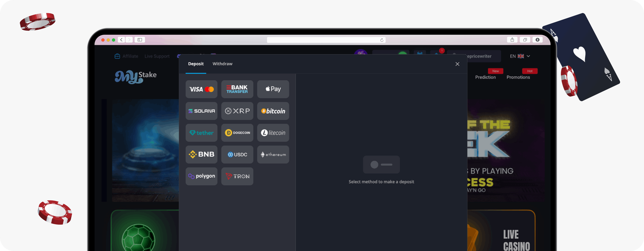Choose USDC deposit method

237,155
